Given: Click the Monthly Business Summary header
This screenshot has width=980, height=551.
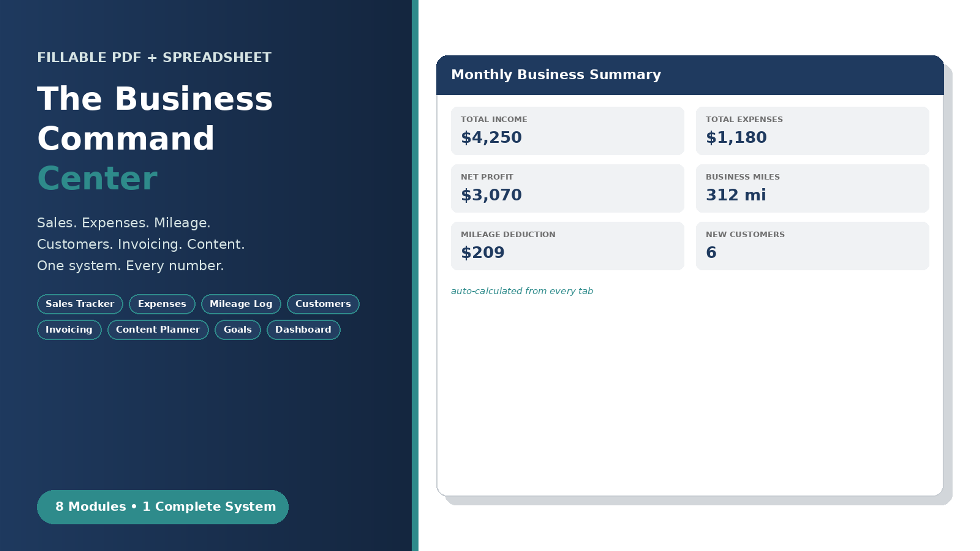Looking at the screenshot, I should click(x=690, y=75).
